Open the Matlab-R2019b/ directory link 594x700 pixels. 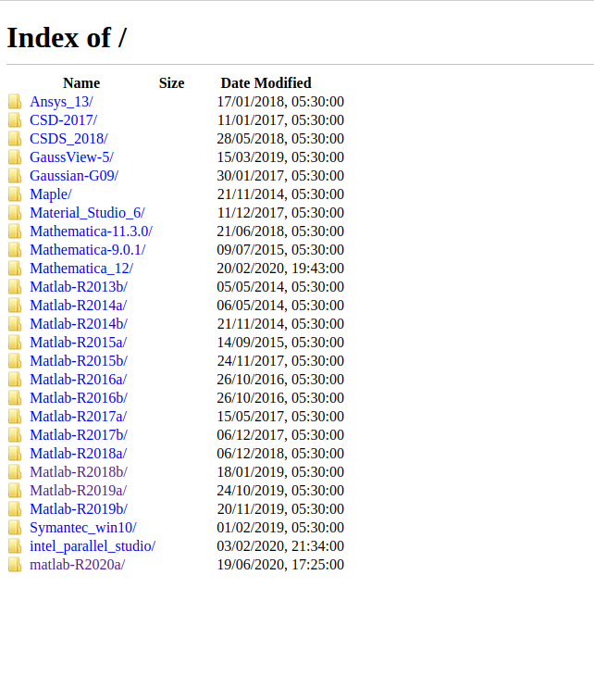coord(79,509)
